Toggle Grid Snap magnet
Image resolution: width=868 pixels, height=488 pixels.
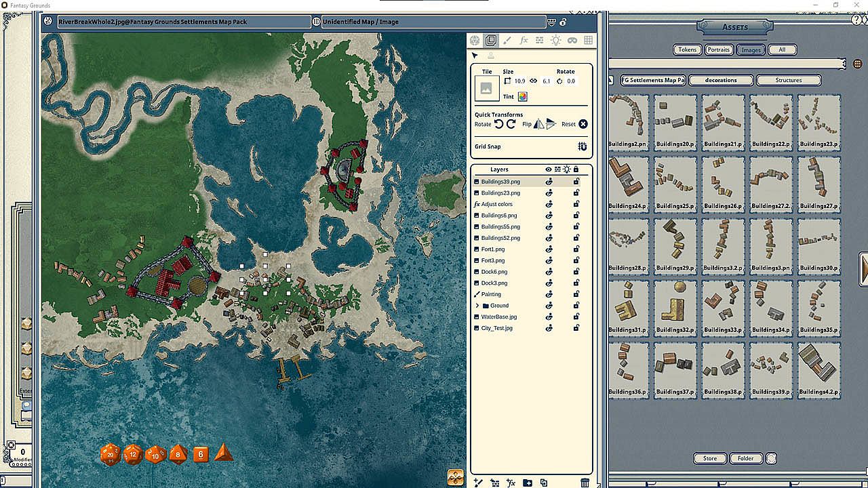pos(582,146)
